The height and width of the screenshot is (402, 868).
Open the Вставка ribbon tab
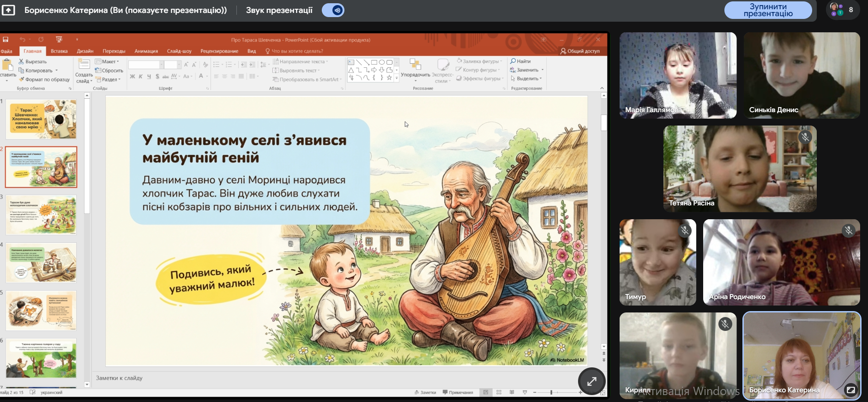click(59, 51)
